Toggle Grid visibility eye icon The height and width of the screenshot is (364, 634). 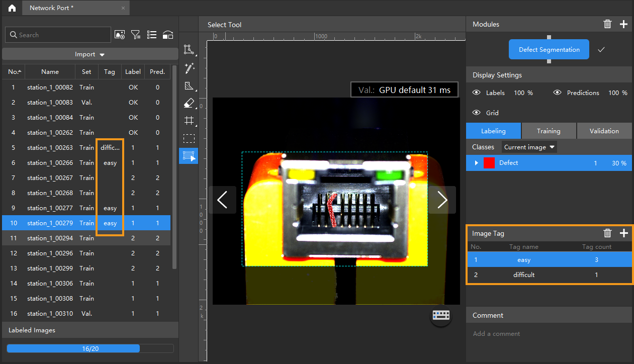click(x=477, y=113)
